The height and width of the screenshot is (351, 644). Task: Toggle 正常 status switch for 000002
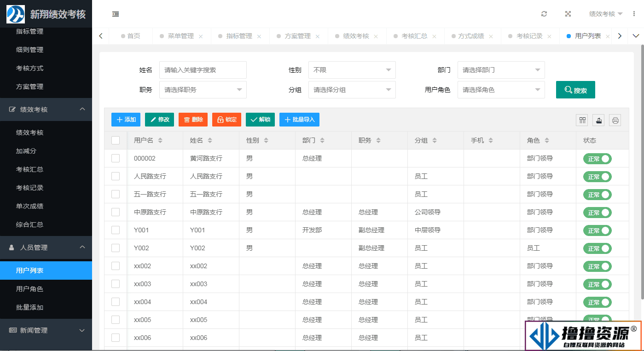tap(598, 159)
